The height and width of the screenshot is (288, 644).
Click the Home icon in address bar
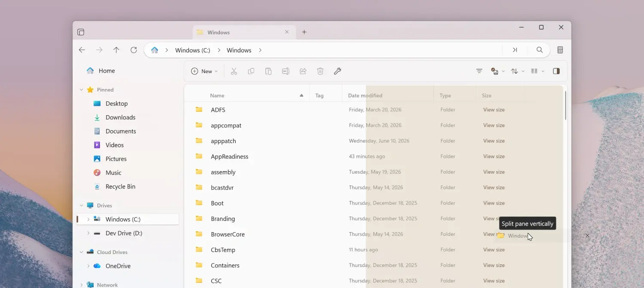[155, 50]
